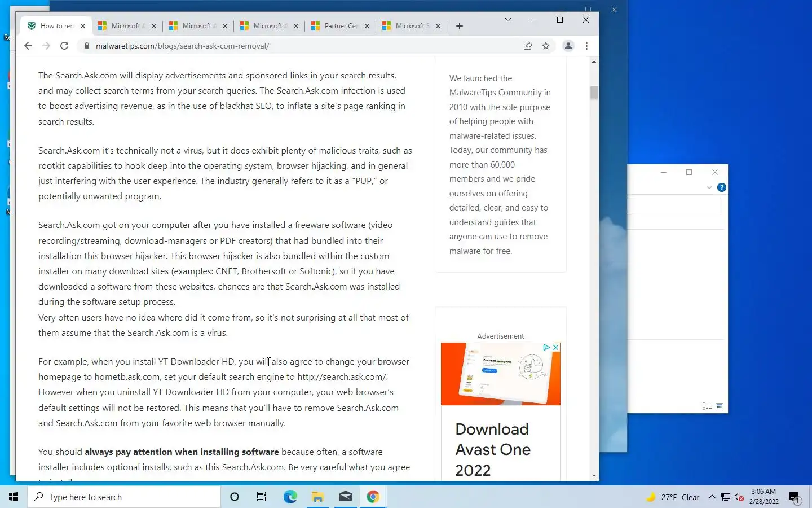Reload the page with the refresh icon
The image size is (812, 508).
pyautogui.click(x=64, y=46)
